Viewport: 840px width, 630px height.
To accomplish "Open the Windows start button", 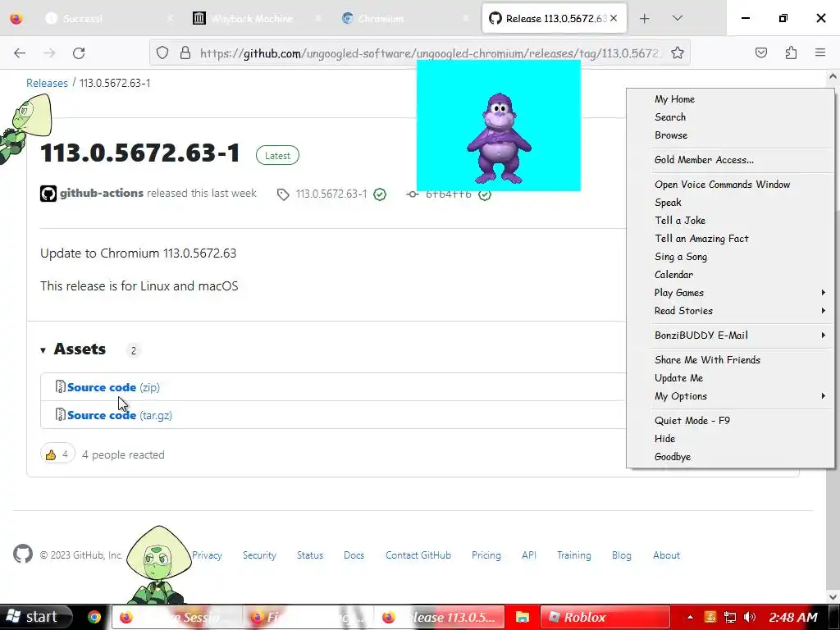I will click(36, 617).
